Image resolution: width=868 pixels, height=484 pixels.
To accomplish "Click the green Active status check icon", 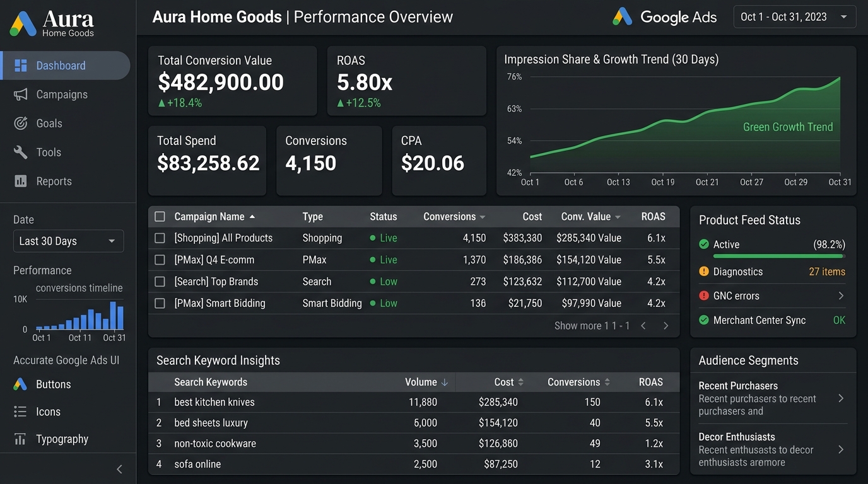I will pos(704,245).
